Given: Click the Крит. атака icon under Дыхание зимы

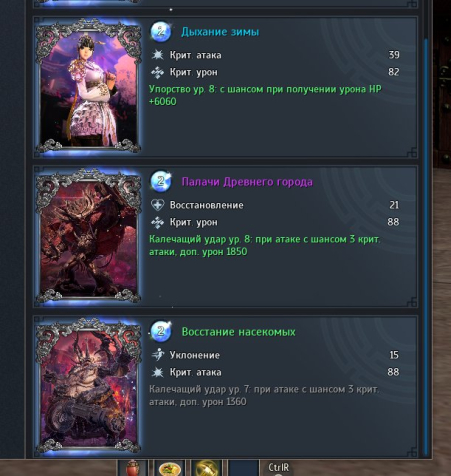Looking at the screenshot, I should click(x=157, y=55).
